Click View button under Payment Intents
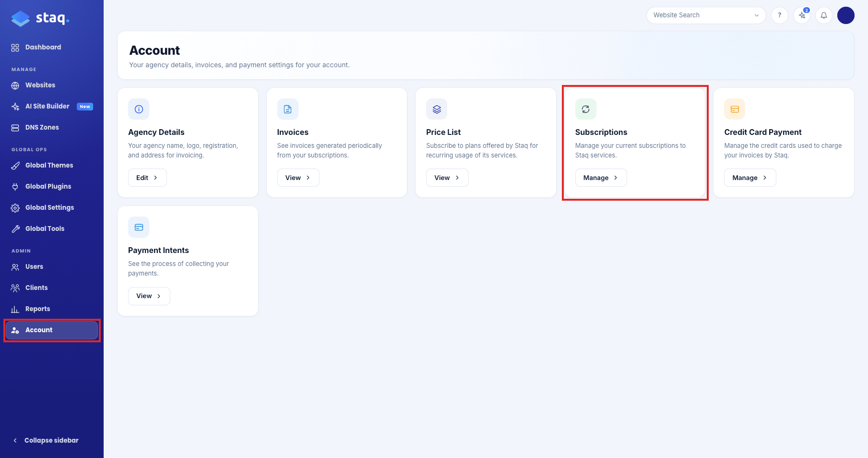 pos(149,296)
